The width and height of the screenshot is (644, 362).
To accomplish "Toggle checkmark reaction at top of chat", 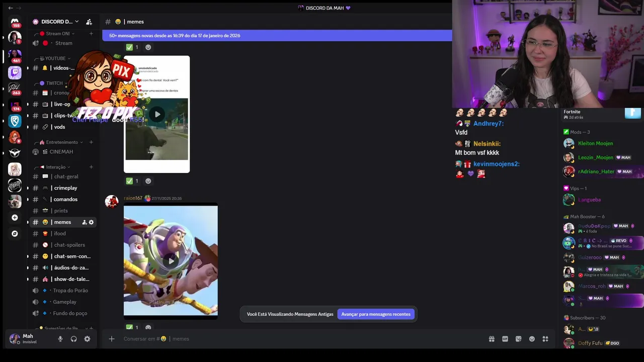I will pyautogui.click(x=132, y=47).
